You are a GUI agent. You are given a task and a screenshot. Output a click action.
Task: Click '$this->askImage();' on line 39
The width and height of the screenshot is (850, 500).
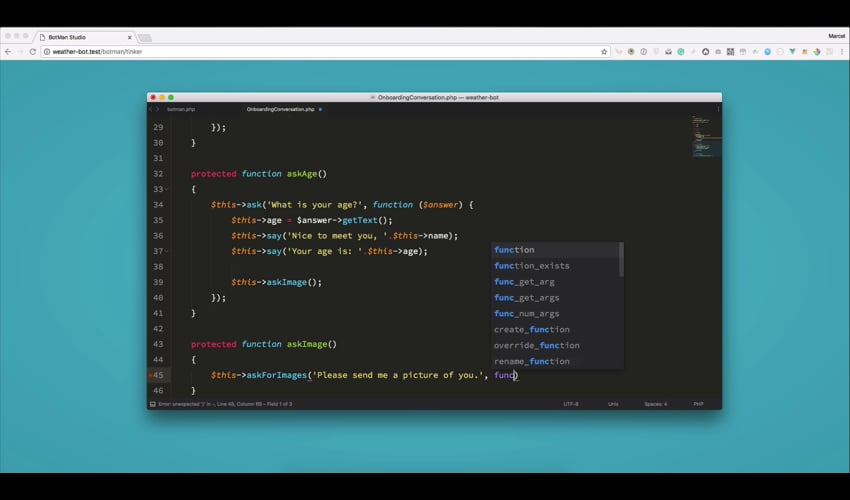point(276,282)
